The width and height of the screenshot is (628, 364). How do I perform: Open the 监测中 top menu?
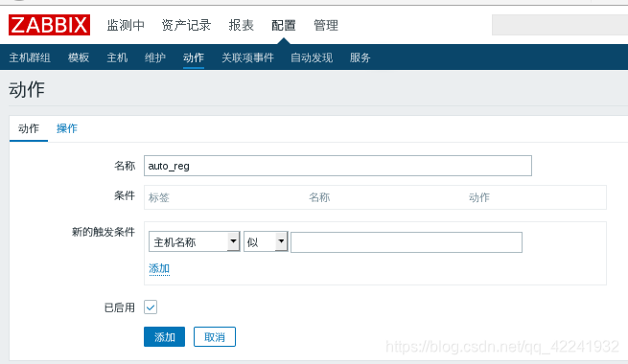pos(126,25)
